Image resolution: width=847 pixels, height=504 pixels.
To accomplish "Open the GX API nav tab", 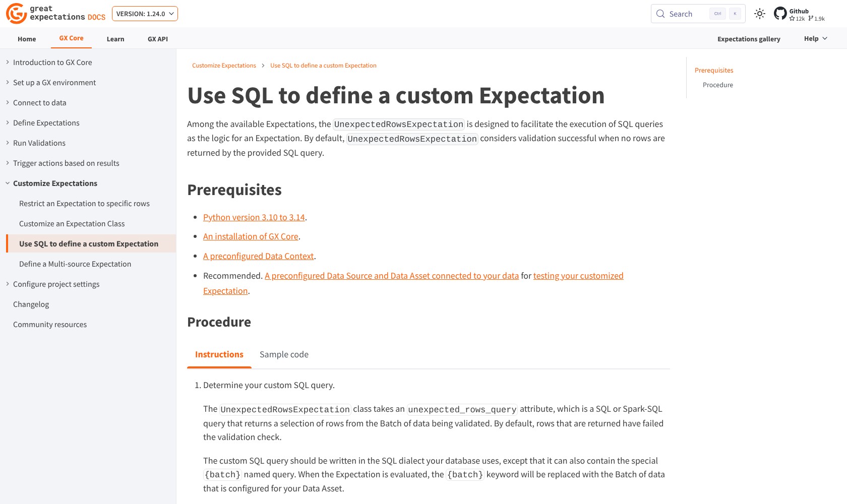I will pos(158,39).
